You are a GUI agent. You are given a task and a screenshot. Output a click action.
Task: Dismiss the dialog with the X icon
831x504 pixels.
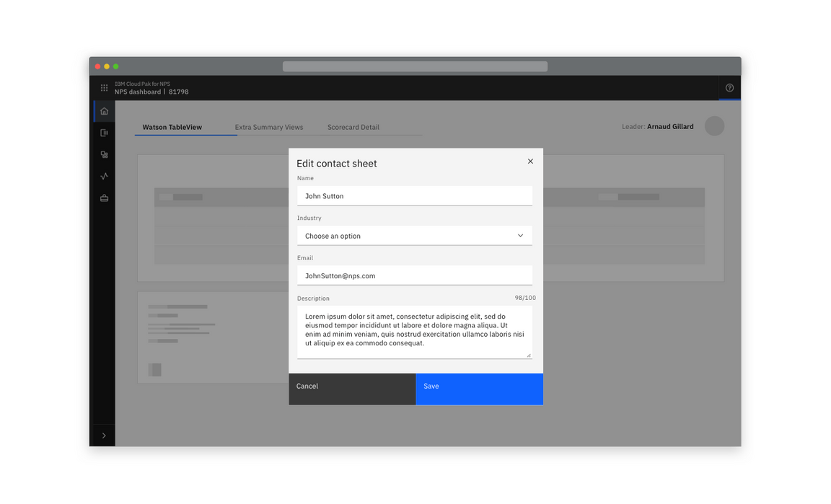click(530, 161)
